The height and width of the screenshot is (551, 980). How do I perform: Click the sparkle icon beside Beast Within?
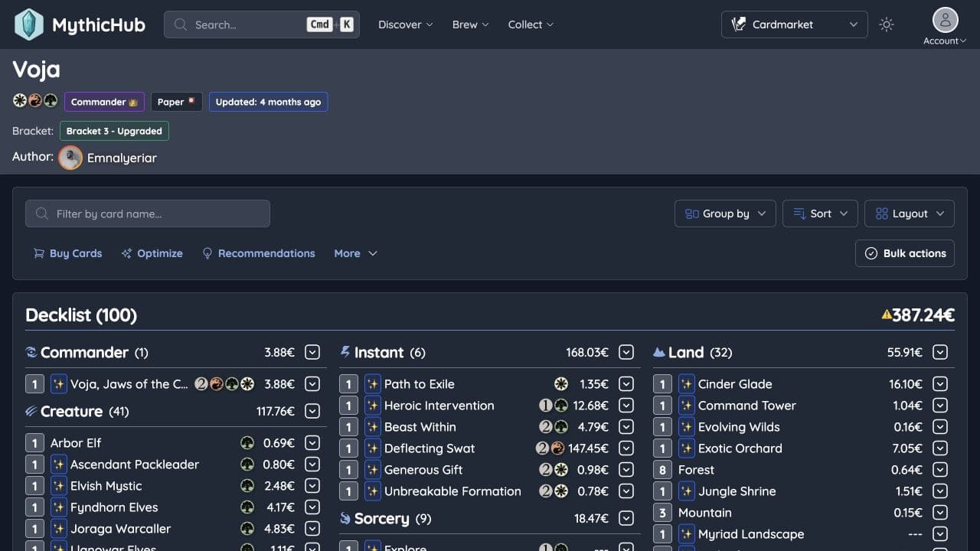coord(373,427)
